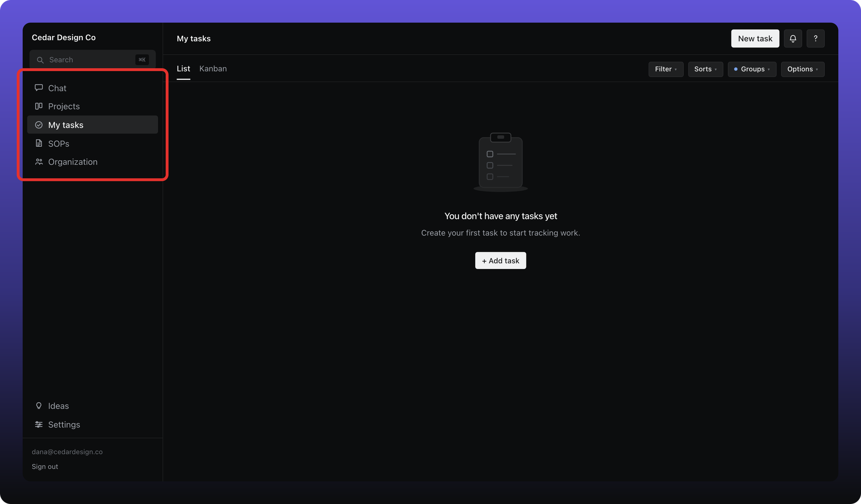The width and height of the screenshot is (861, 504).
Task: Open the Sorts dropdown
Action: coord(705,69)
